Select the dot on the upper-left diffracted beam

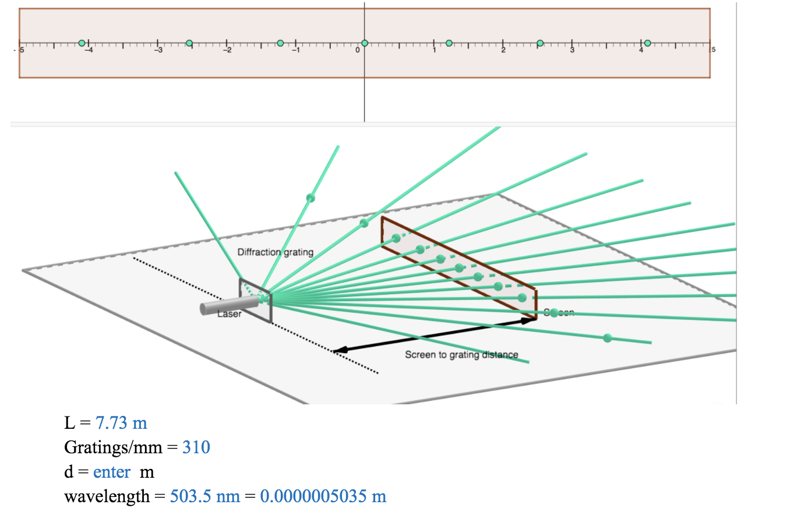[x=310, y=198]
